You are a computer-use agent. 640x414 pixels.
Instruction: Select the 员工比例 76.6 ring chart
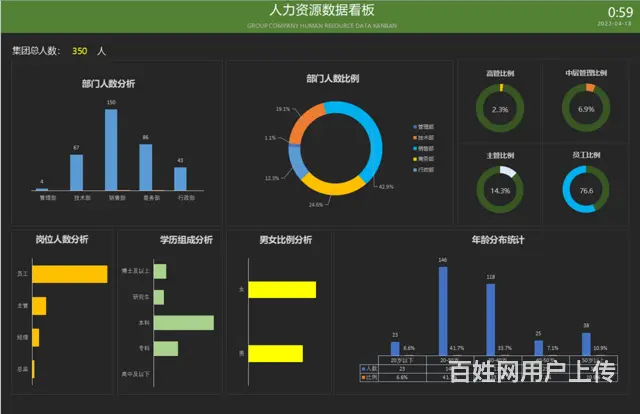click(586, 189)
